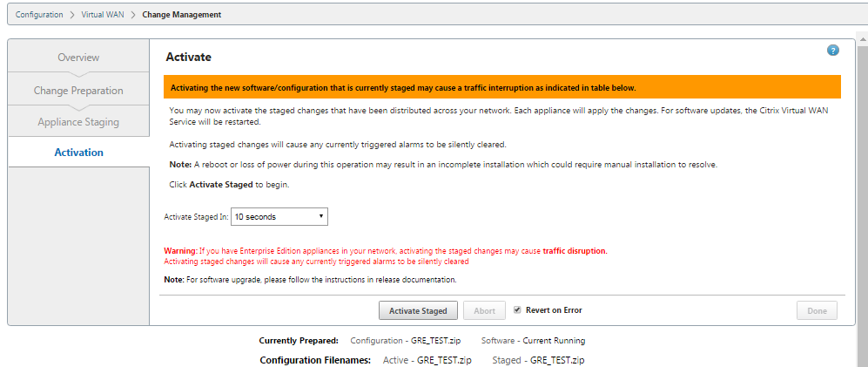Click 'Software - Current Running' text

tap(533, 340)
